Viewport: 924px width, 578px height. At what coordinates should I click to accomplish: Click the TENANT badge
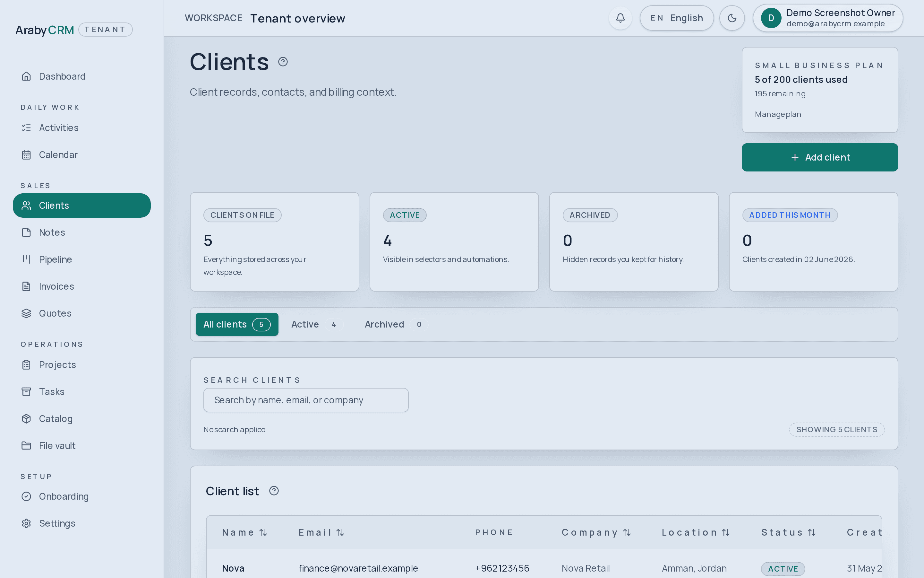[105, 30]
